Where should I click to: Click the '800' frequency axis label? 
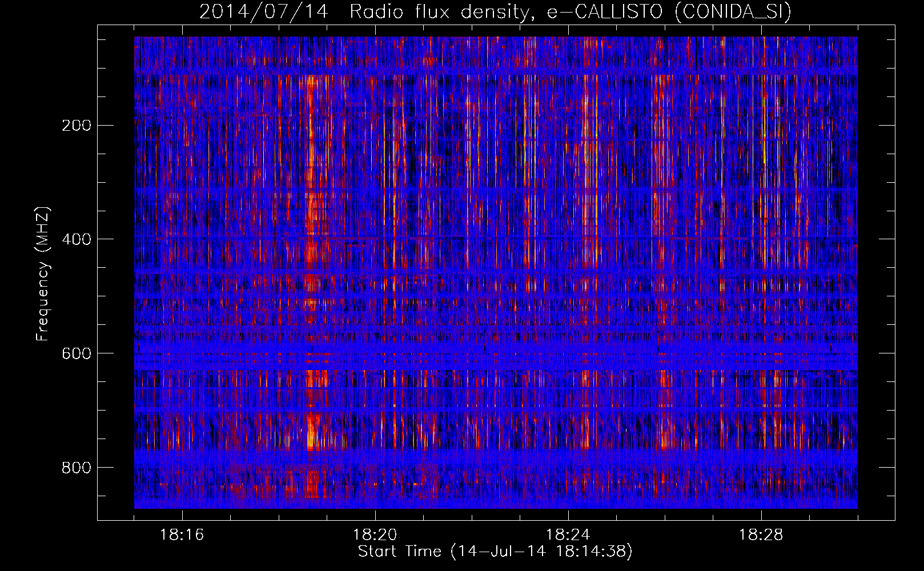(77, 468)
